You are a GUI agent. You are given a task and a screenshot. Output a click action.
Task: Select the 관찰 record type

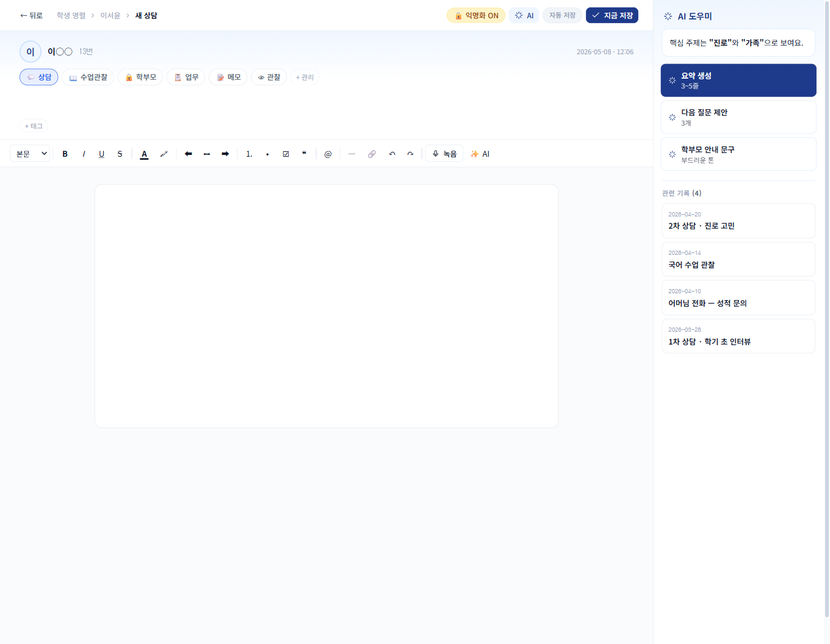pyautogui.click(x=269, y=77)
